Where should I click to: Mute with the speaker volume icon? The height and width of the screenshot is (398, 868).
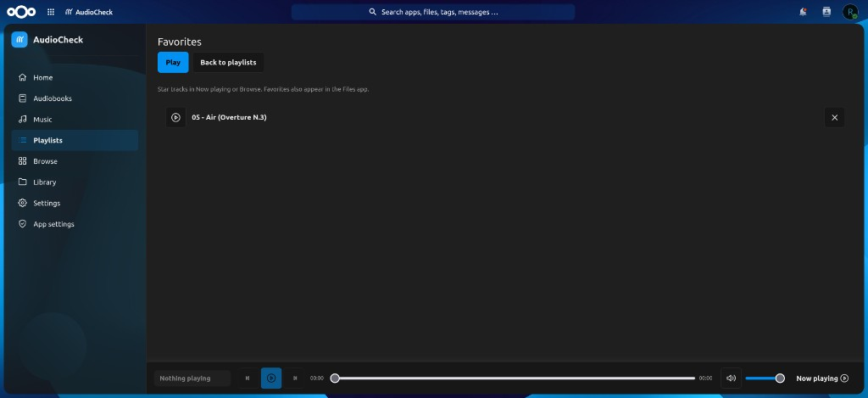[732, 378]
